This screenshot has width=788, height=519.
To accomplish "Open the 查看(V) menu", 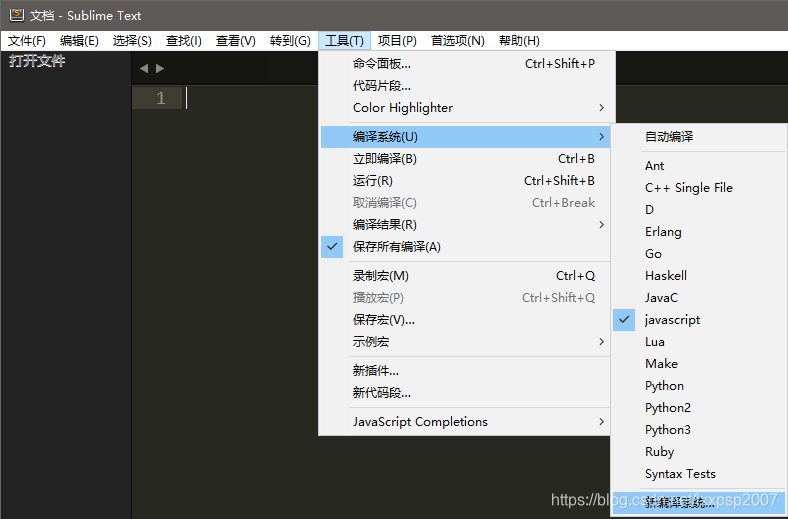I will pos(236,41).
